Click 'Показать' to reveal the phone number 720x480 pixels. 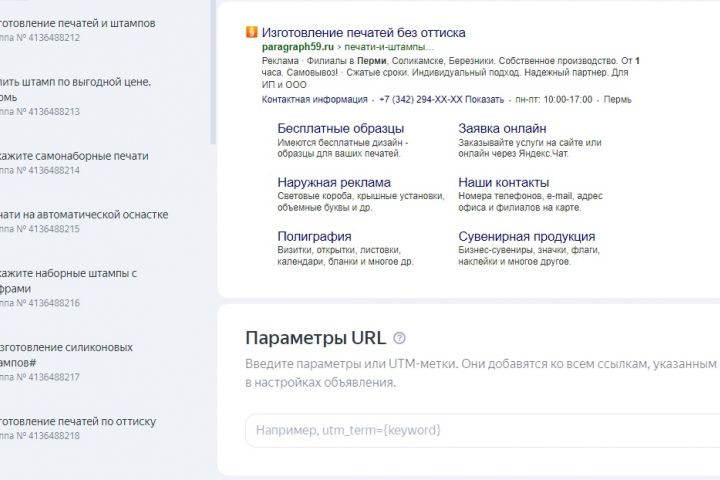(485, 100)
